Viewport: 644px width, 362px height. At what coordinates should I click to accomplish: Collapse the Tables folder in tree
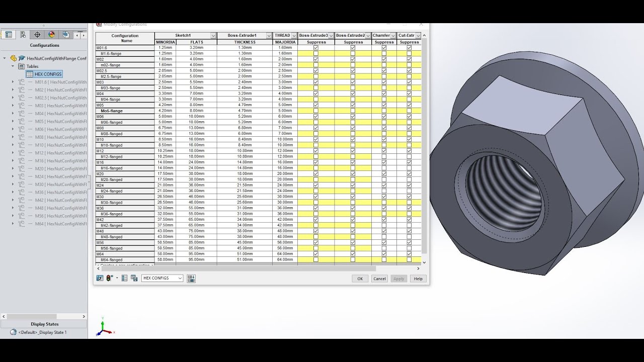point(13,66)
